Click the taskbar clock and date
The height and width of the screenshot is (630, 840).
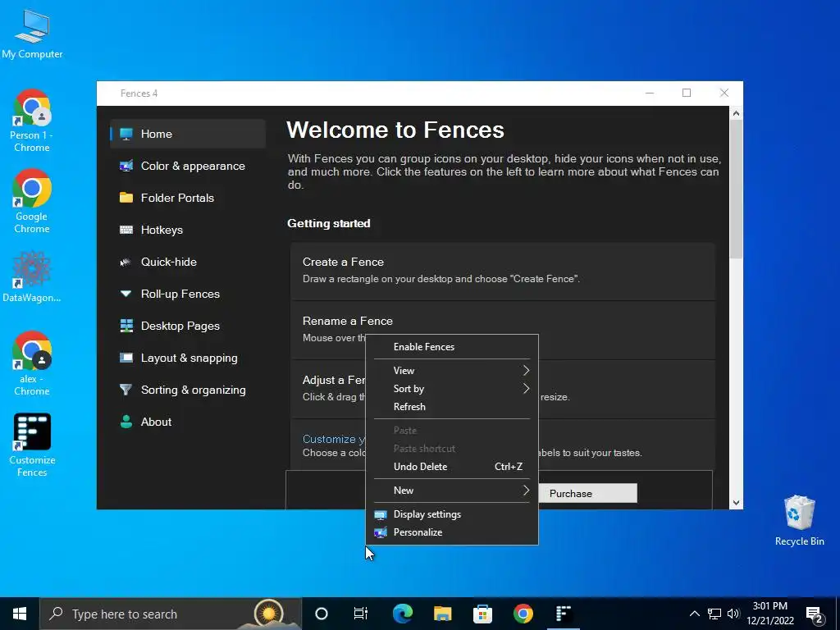[770, 614]
